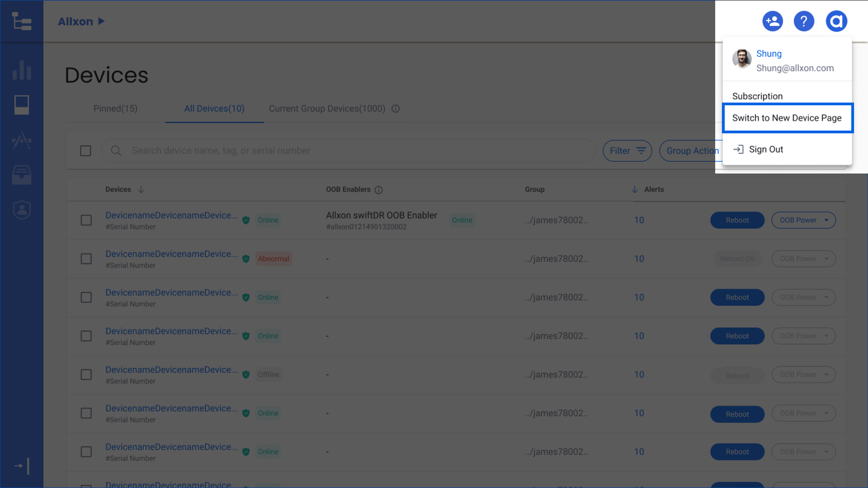This screenshot has height=488, width=868.
Task: Expand the sidebar with arrow icon
Action: (x=22, y=466)
